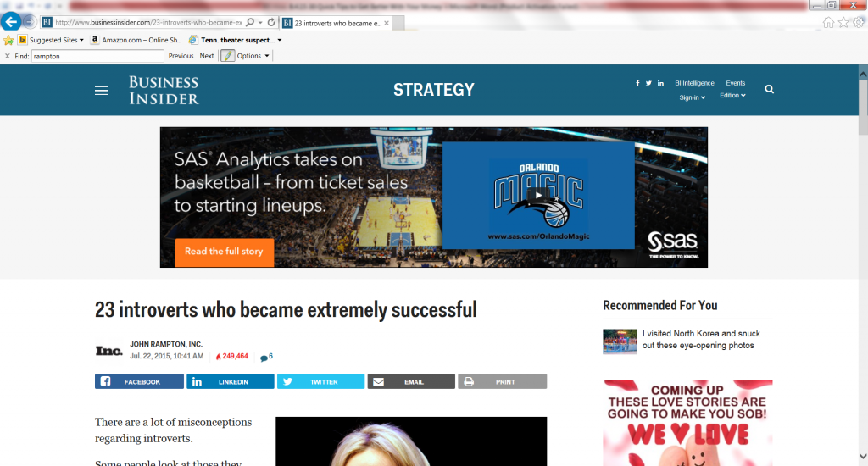This screenshot has height=466, width=868.
Task: Click the Find text input field
Action: (97, 56)
